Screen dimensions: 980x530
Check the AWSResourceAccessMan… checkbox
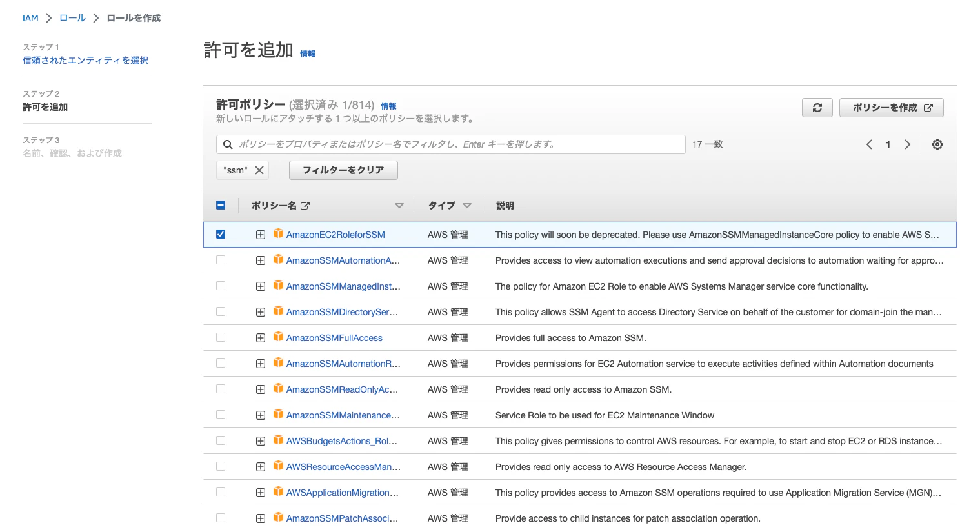pos(221,466)
